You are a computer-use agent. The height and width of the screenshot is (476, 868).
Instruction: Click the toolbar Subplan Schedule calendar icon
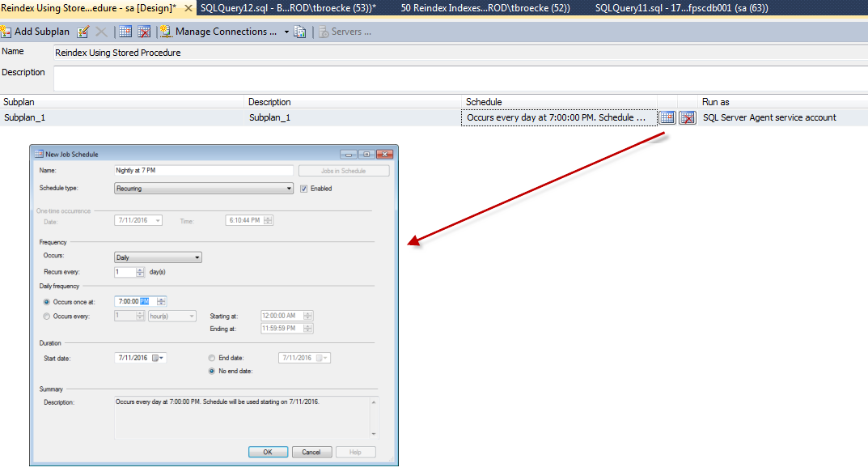pos(125,32)
